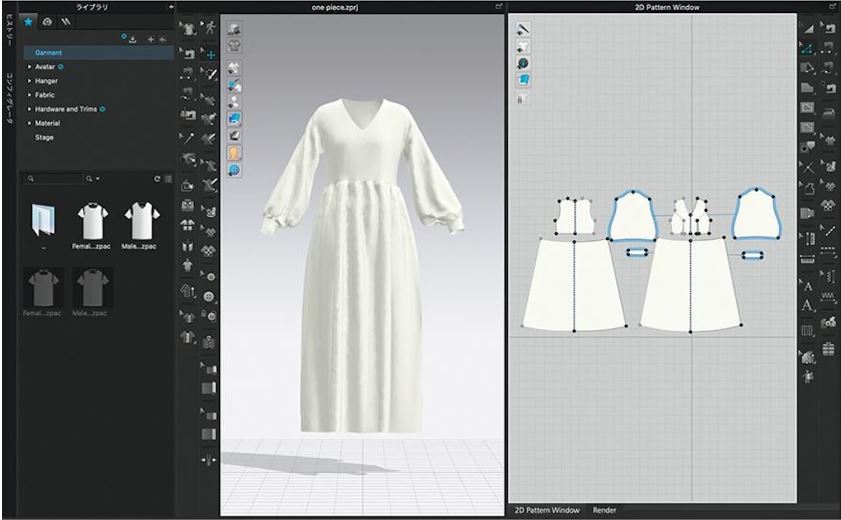Screen dimensions: 841x520
Task: Click the library refresh icon
Action: (x=156, y=178)
